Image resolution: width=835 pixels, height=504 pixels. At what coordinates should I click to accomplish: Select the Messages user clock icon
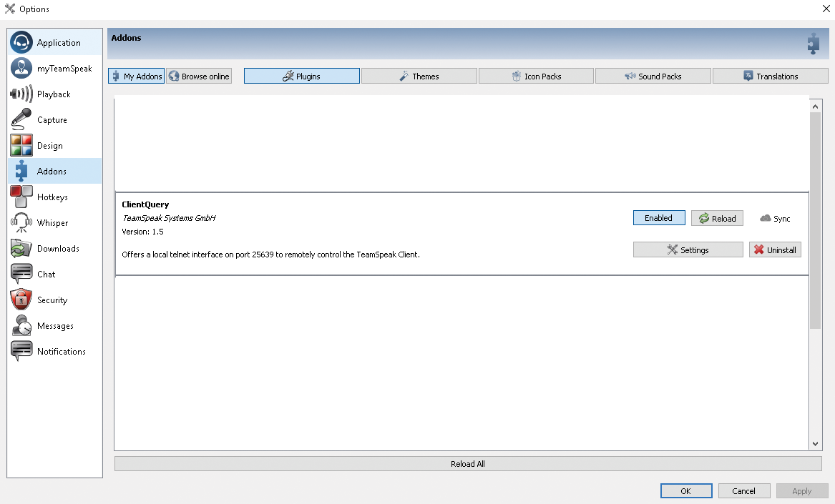pos(21,326)
